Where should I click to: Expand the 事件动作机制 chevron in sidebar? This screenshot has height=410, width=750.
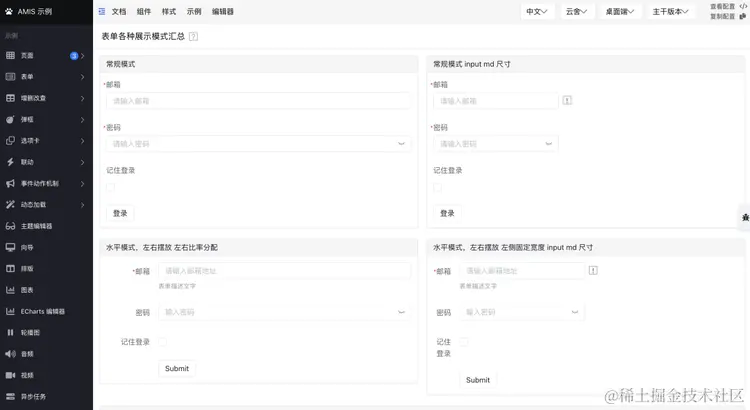[82, 184]
